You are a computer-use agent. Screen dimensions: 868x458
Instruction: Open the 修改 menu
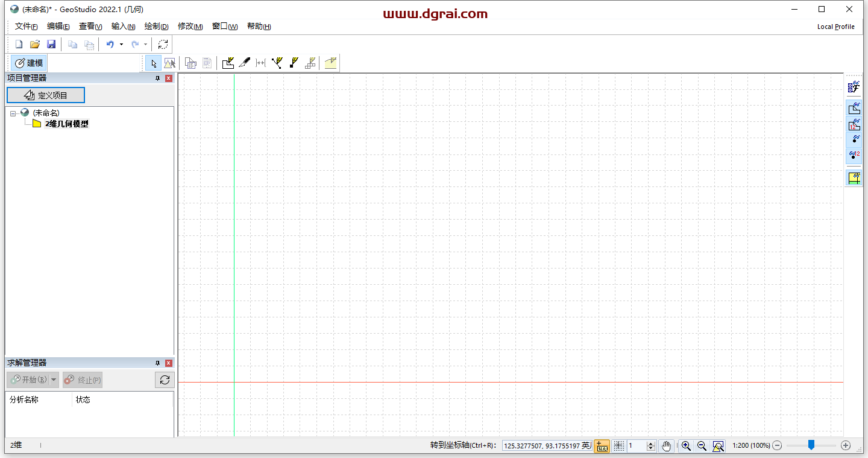pos(190,27)
